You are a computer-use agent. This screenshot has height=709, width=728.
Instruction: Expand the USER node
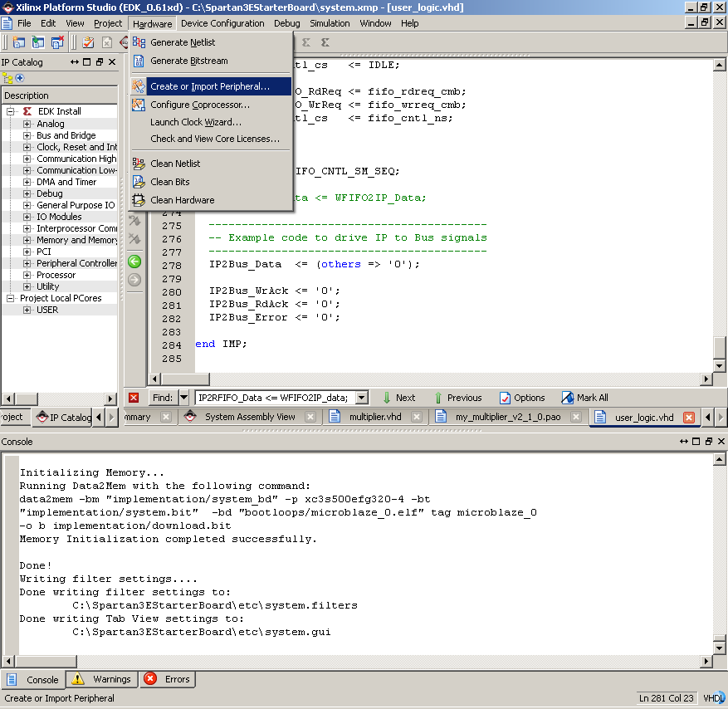coord(27,310)
